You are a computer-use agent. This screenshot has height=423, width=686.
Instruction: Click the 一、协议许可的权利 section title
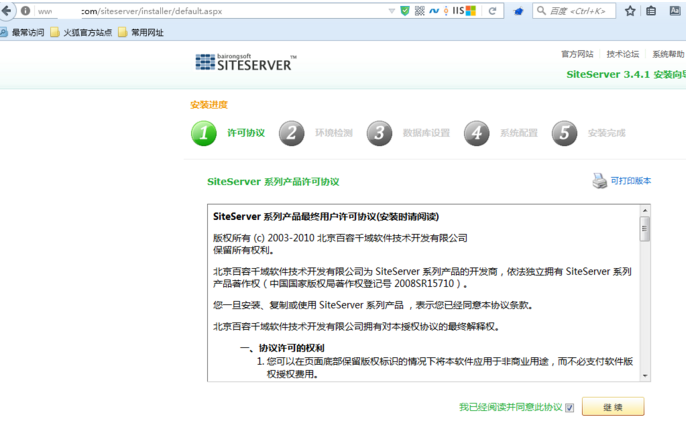coord(282,348)
